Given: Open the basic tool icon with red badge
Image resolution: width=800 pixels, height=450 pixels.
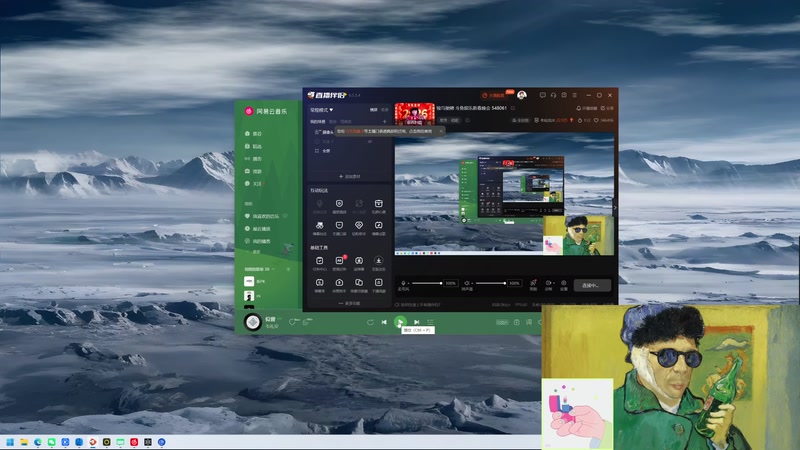Looking at the screenshot, I should pos(339,260).
